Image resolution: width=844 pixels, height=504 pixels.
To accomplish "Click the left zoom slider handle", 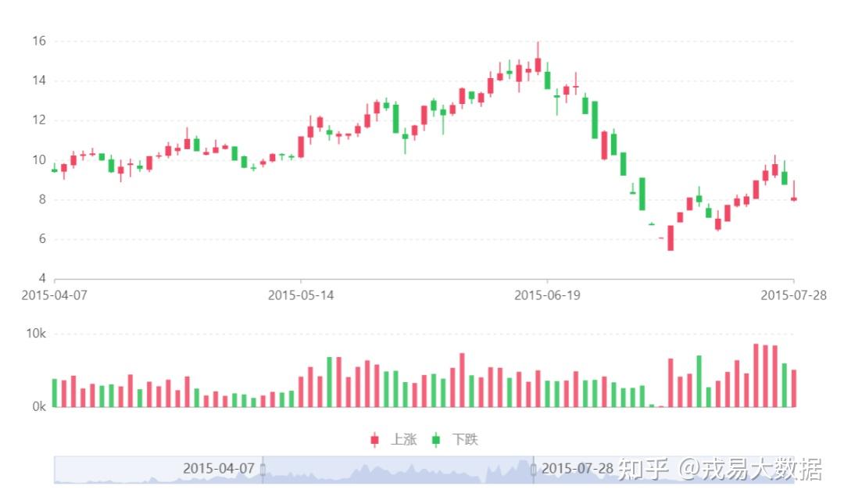I will coord(263,470).
